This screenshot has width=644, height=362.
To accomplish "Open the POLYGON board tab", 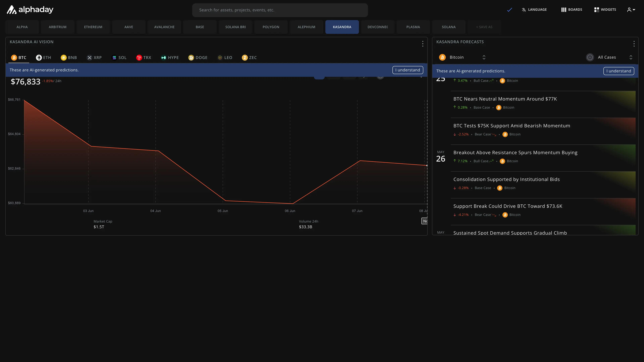I will click(271, 27).
